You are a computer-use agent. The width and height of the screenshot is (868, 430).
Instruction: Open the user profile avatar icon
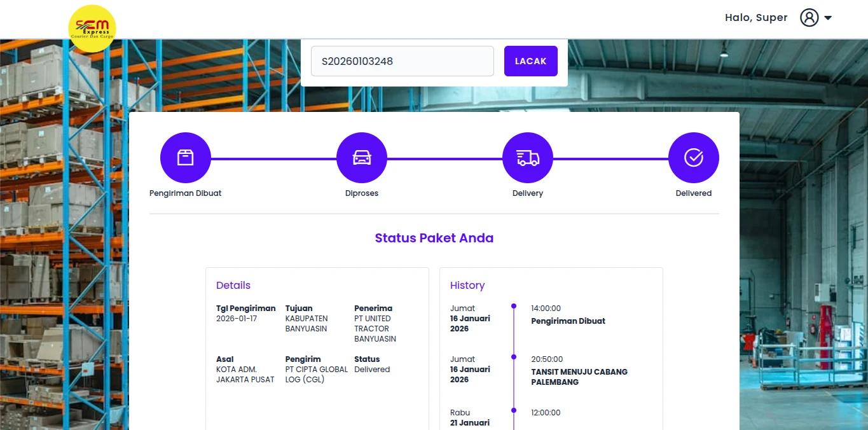click(809, 18)
